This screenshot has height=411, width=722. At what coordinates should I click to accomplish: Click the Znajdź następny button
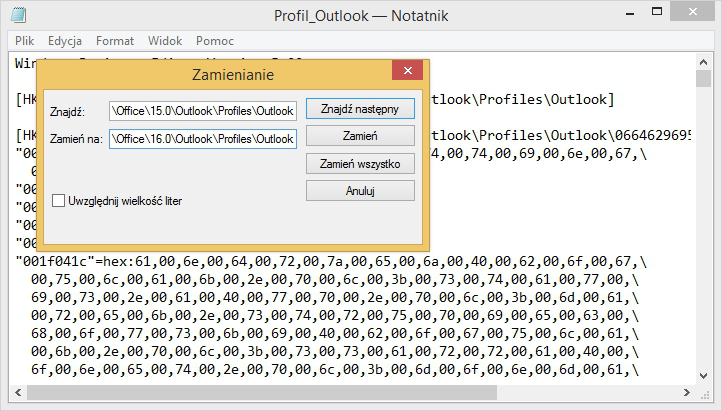[360, 109]
